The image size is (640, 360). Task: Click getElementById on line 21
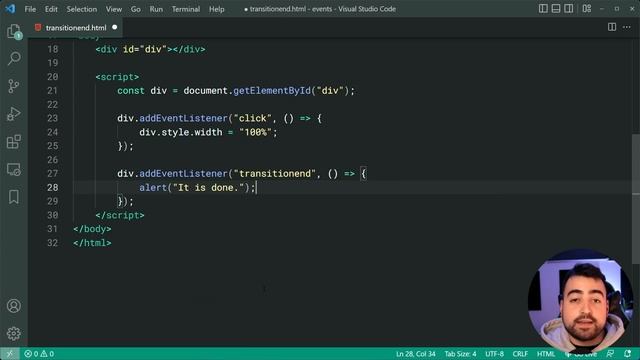pos(272,91)
